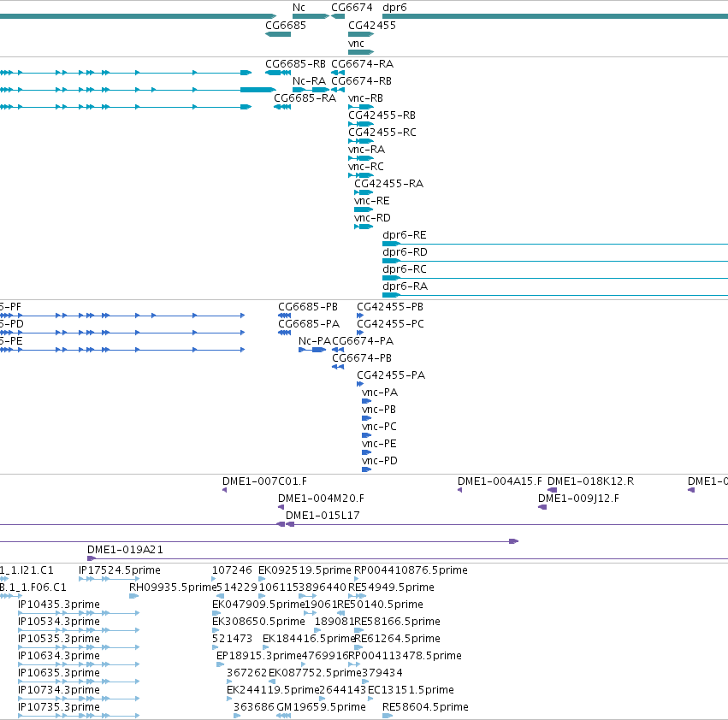Image resolution: width=728 pixels, height=720 pixels.
Task: Click transcript label CG6685-RB
Action: (295, 64)
